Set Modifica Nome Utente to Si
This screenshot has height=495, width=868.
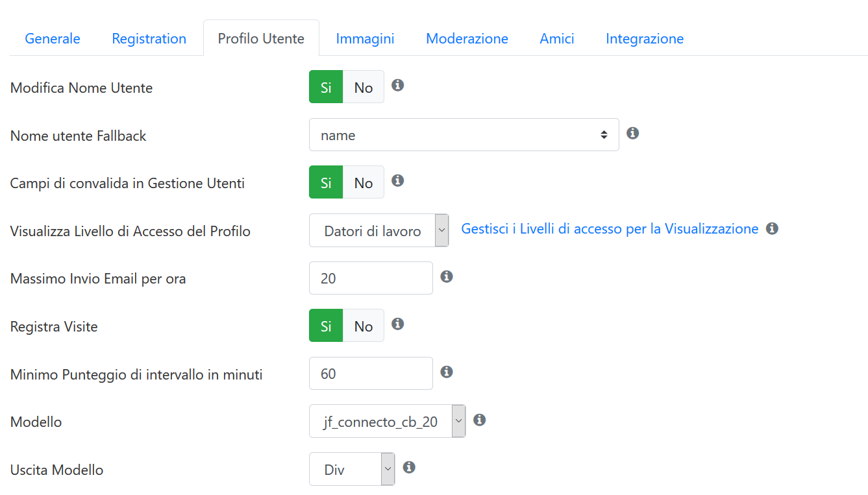tap(326, 87)
